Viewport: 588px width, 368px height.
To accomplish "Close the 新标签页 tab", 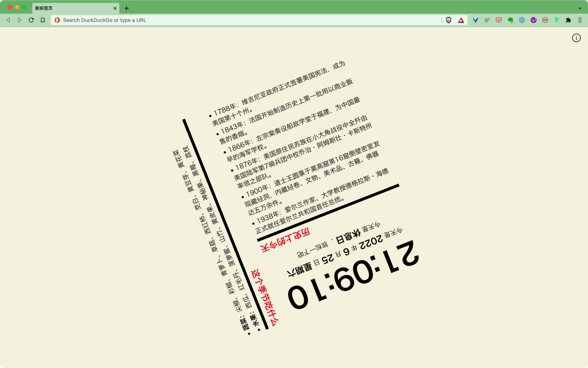I will (115, 8).
